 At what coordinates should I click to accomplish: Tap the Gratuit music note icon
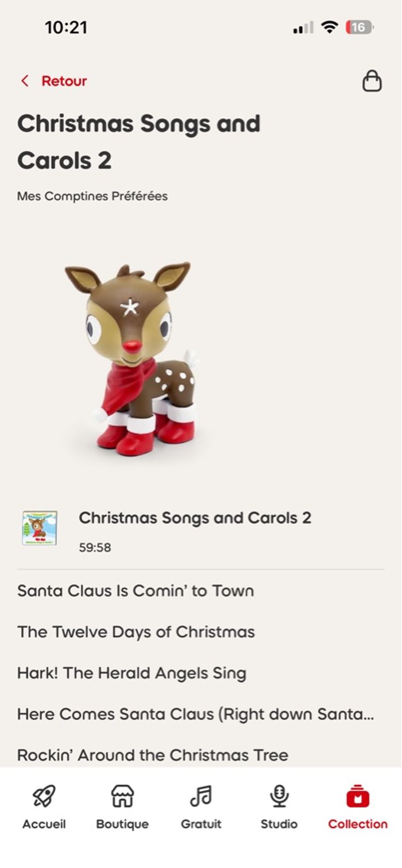(201, 796)
